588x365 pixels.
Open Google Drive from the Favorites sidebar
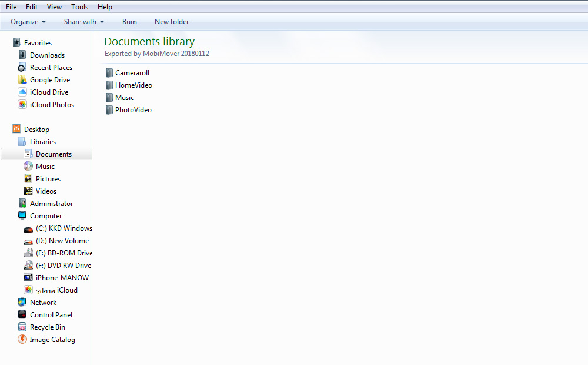[x=49, y=79]
